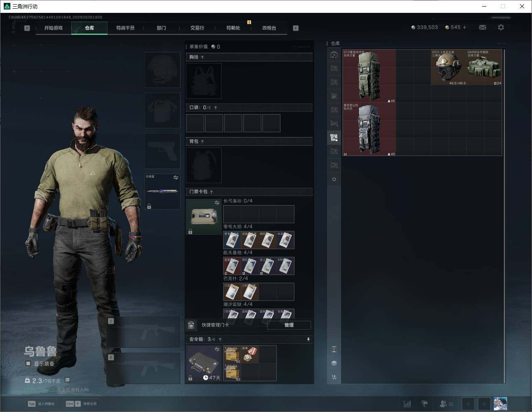Select the keycard pouch container
The height and width of the screenshot is (412, 532).
pos(204,217)
